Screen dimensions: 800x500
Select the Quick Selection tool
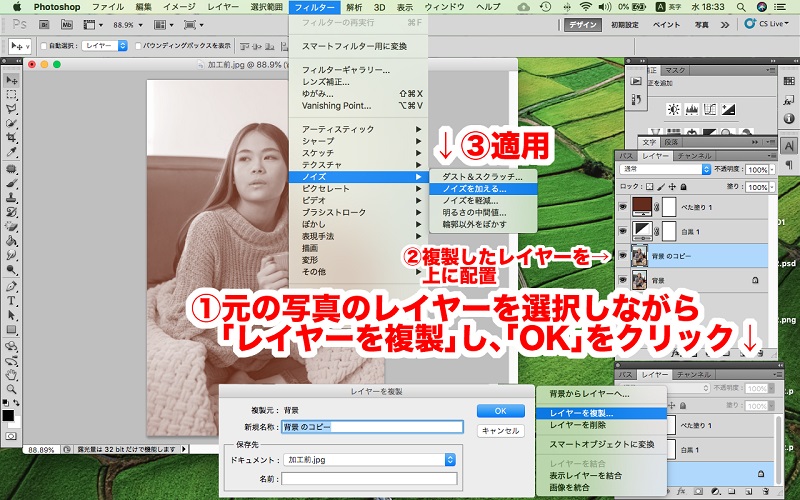coord(11,123)
